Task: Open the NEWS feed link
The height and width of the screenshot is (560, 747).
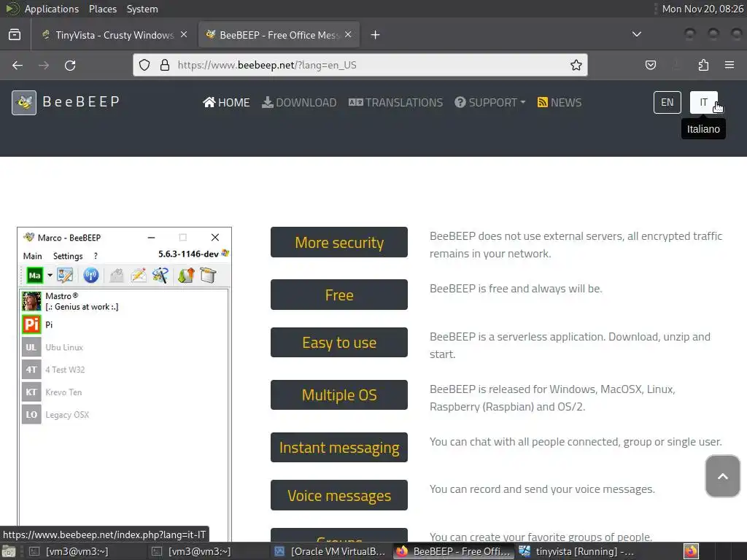Action: tap(560, 102)
